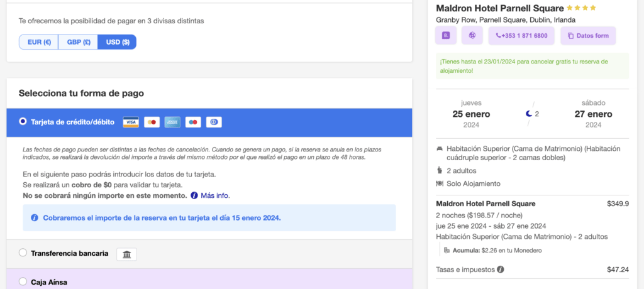Select Transferencia bancaria radio button

(23, 253)
